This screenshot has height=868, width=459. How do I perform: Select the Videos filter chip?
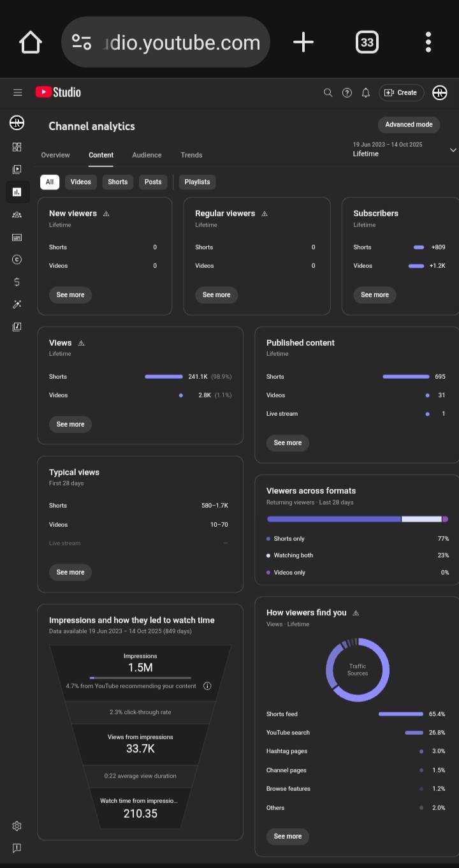(80, 182)
